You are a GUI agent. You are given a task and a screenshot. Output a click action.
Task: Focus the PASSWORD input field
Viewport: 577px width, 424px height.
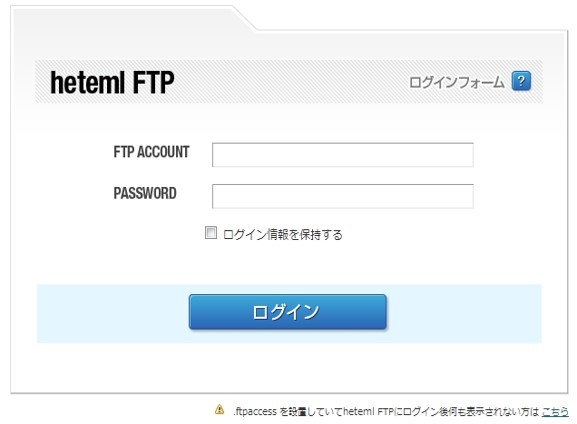pos(343,196)
